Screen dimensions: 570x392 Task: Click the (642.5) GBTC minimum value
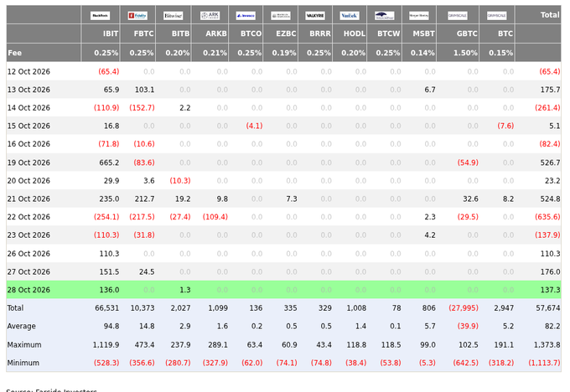coord(466,363)
